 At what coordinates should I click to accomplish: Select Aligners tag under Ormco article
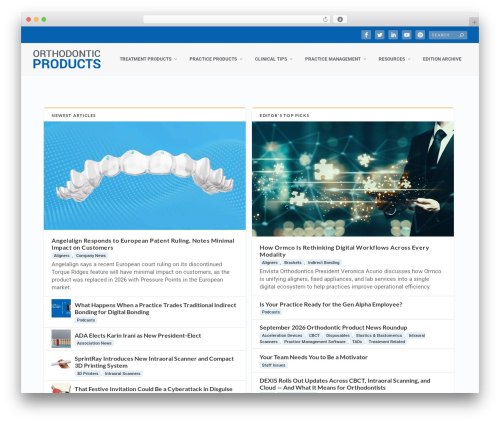click(270, 263)
